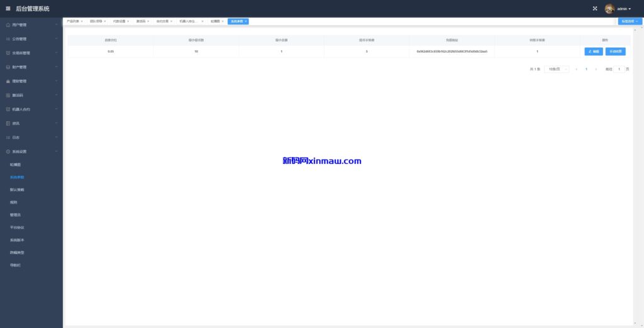Image resolution: width=644 pixels, height=328 pixels.
Task: Expand the 理财管理 sidebar menu
Action: pyautogui.click(x=31, y=81)
